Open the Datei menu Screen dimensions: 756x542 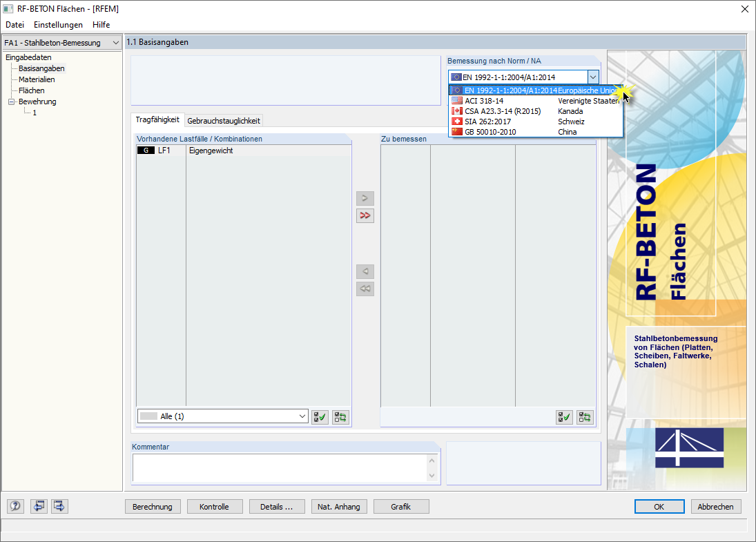14,25
